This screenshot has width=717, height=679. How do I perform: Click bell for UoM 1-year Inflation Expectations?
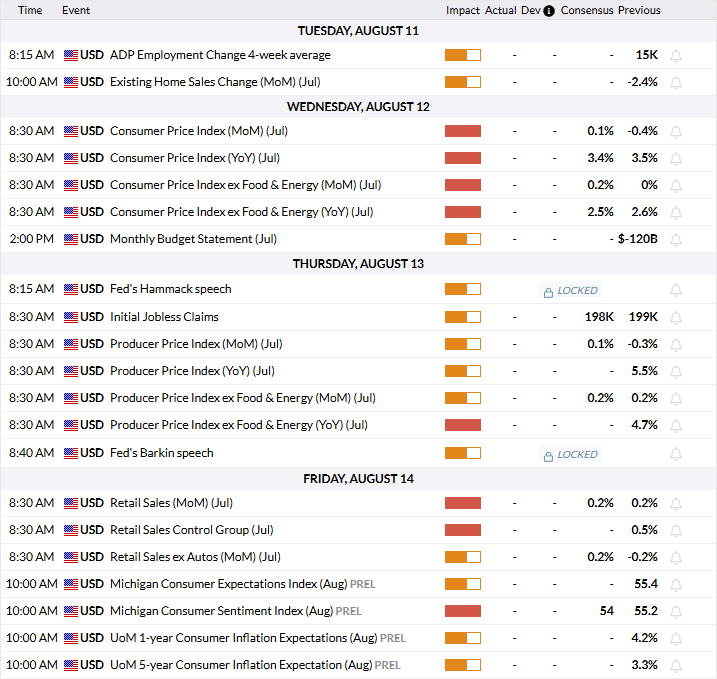[676, 639]
